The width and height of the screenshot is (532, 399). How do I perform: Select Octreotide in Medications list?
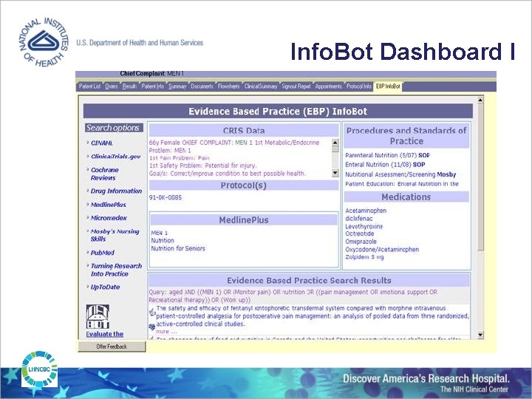point(360,233)
